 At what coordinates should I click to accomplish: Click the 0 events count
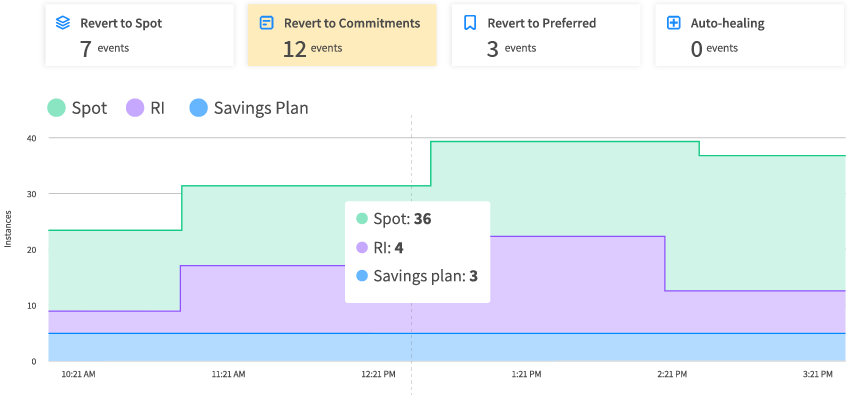click(714, 48)
